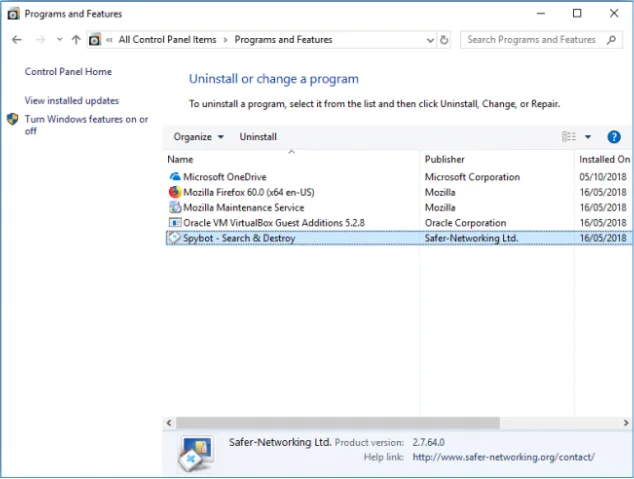Screen dimensions: 634x479
Task: Click All Control Panel Items breadcrumb
Action: pos(167,40)
